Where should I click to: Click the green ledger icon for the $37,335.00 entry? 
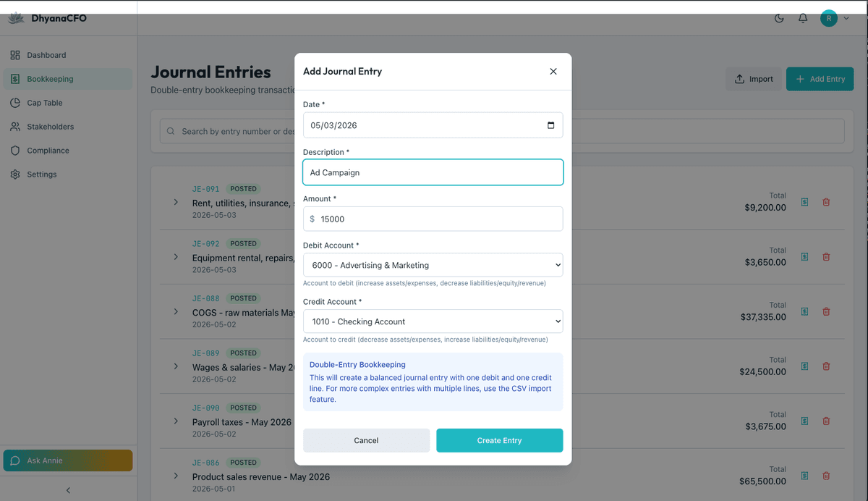tap(804, 311)
